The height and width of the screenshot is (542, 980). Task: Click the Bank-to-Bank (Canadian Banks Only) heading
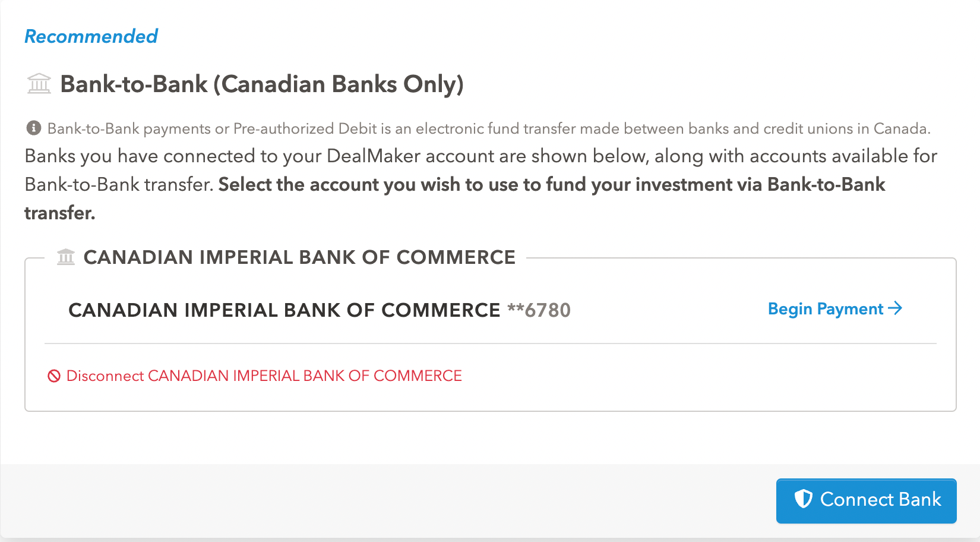pos(261,84)
